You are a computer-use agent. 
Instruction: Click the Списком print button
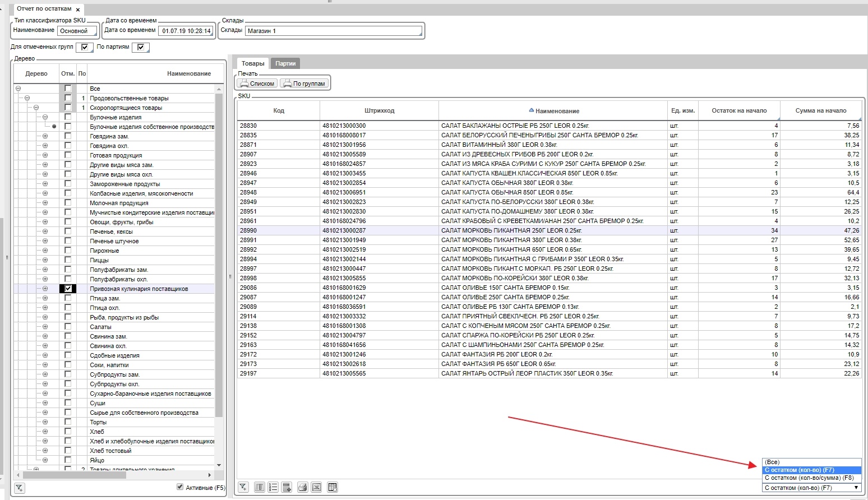pyautogui.click(x=257, y=84)
